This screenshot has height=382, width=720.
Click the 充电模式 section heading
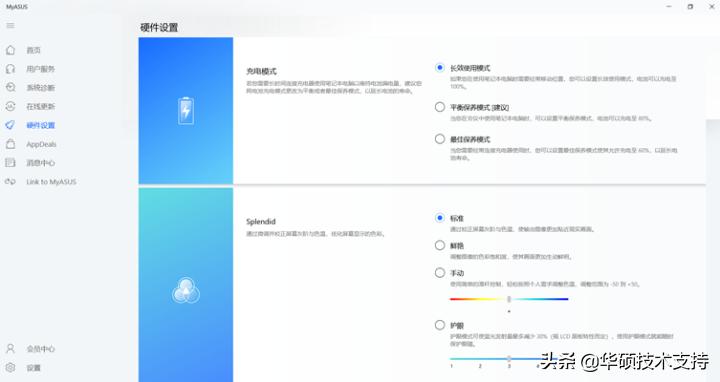(261, 71)
